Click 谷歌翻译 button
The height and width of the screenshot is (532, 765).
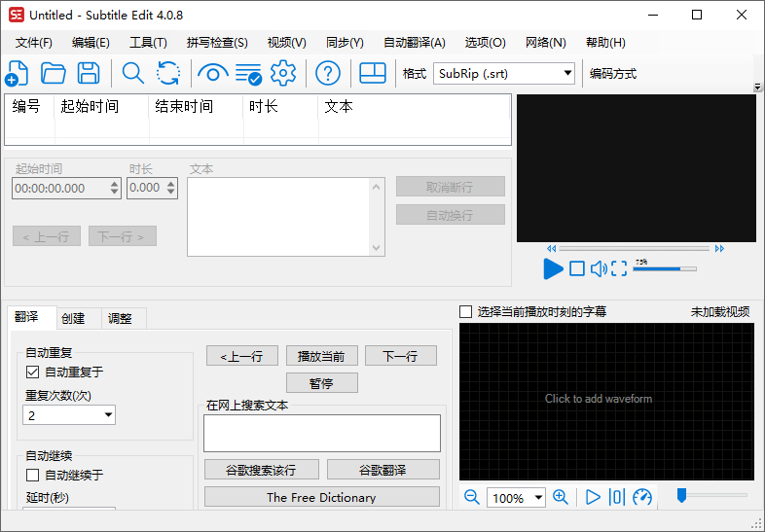click(x=383, y=470)
